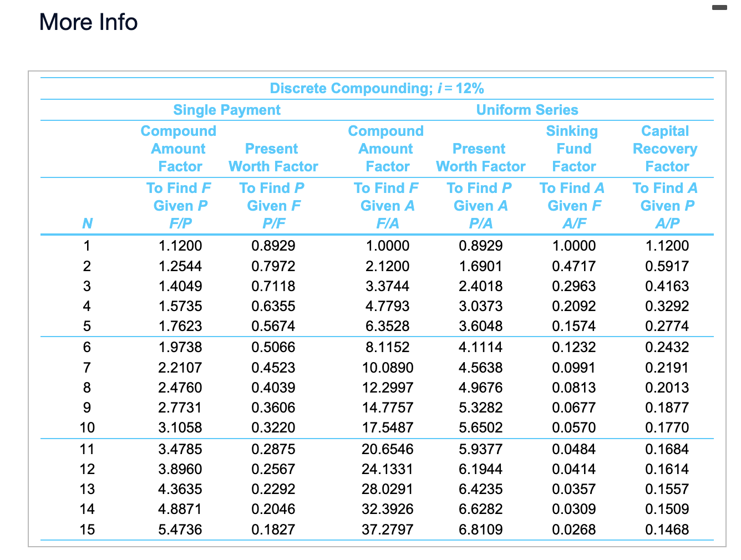Screen dimensions: 741x560
Task: Select the Discrete Compounding header row
Action: coord(376,88)
